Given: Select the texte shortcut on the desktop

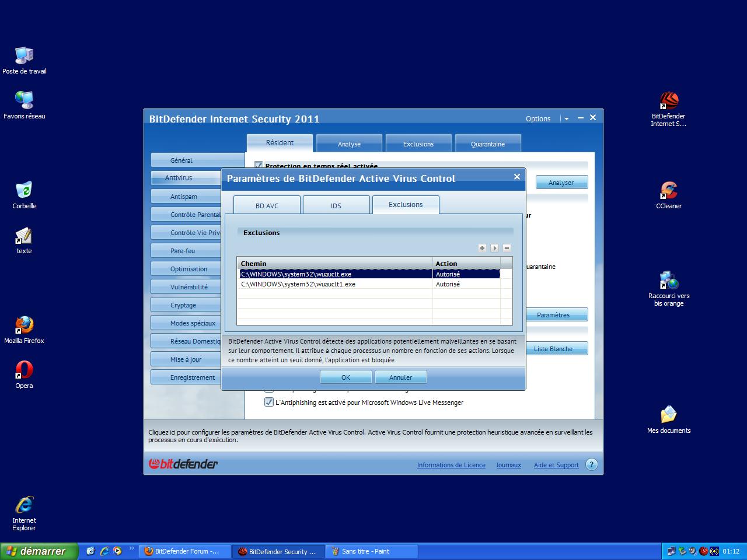Looking at the screenshot, I should [24, 240].
